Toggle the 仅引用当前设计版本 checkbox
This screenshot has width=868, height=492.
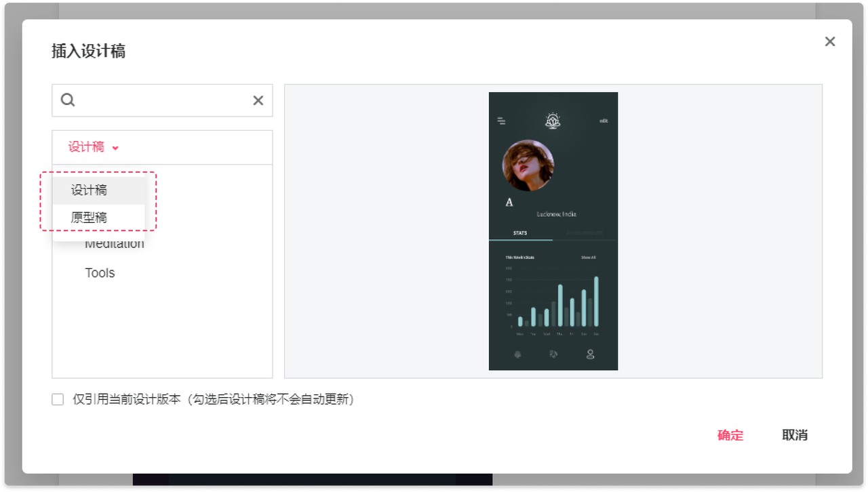pos(58,399)
